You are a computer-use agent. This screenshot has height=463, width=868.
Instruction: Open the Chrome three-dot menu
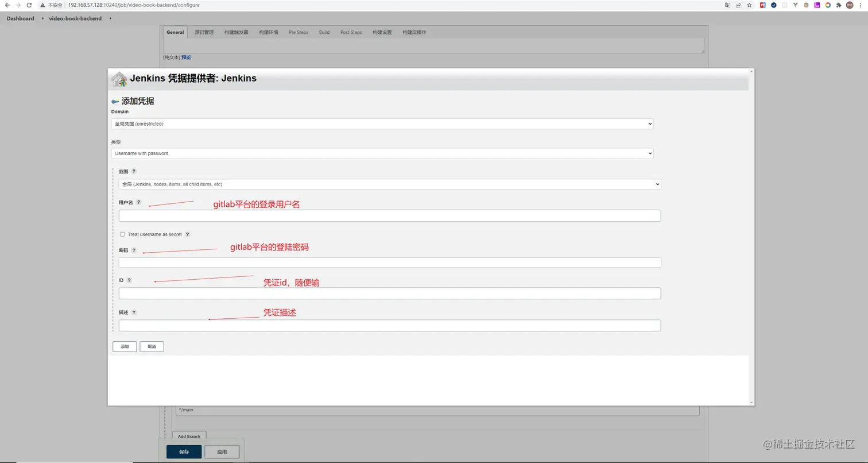[861, 5]
